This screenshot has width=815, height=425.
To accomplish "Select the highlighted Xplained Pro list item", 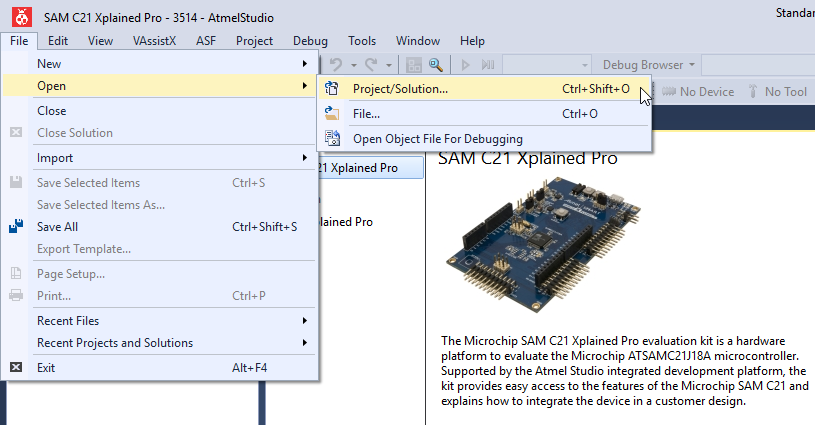I will click(x=371, y=168).
